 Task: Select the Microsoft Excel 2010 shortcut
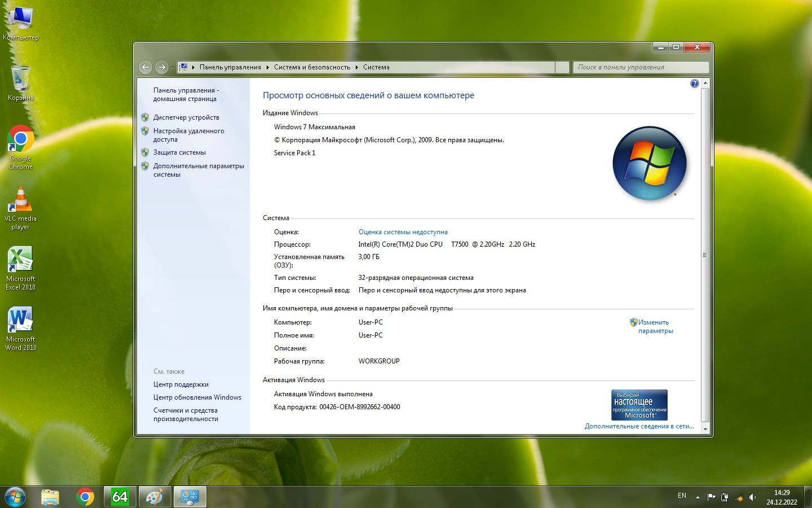point(21,268)
